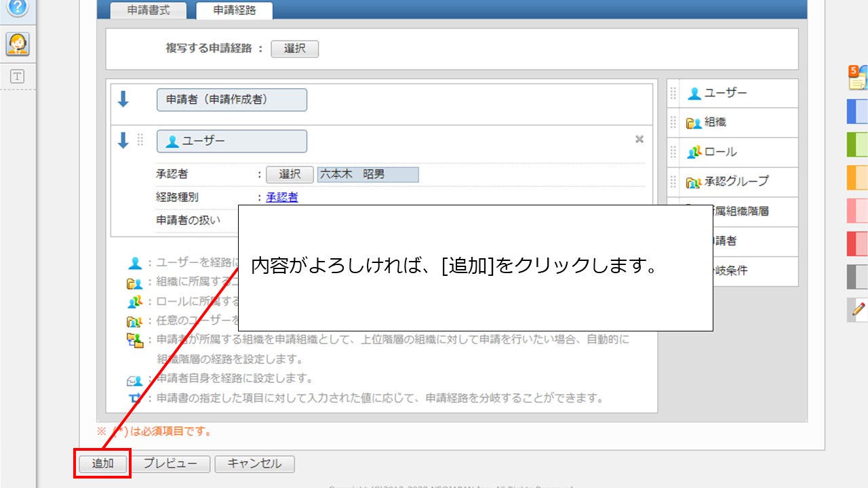The image size is (868, 488).
Task: Pick ロール from the route palette
Action: click(x=732, y=152)
